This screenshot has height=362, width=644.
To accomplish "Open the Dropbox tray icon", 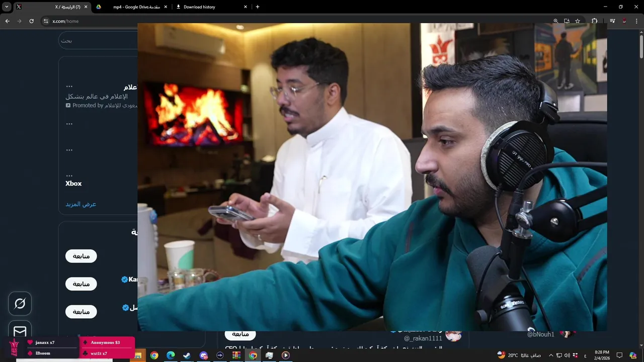I will pos(575,355).
